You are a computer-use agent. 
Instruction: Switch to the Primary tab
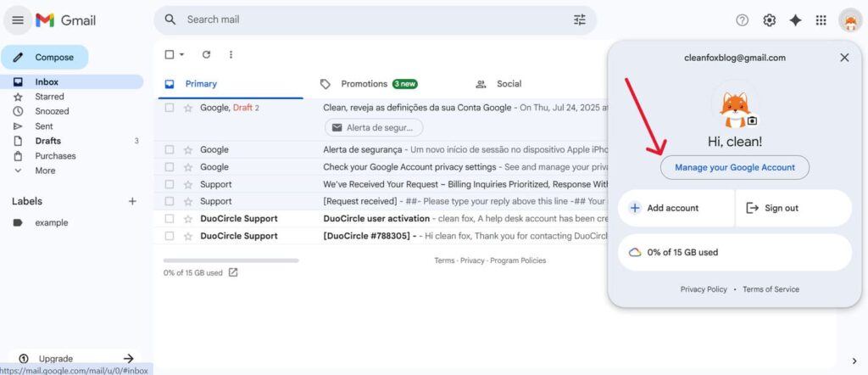(x=231, y=84)
